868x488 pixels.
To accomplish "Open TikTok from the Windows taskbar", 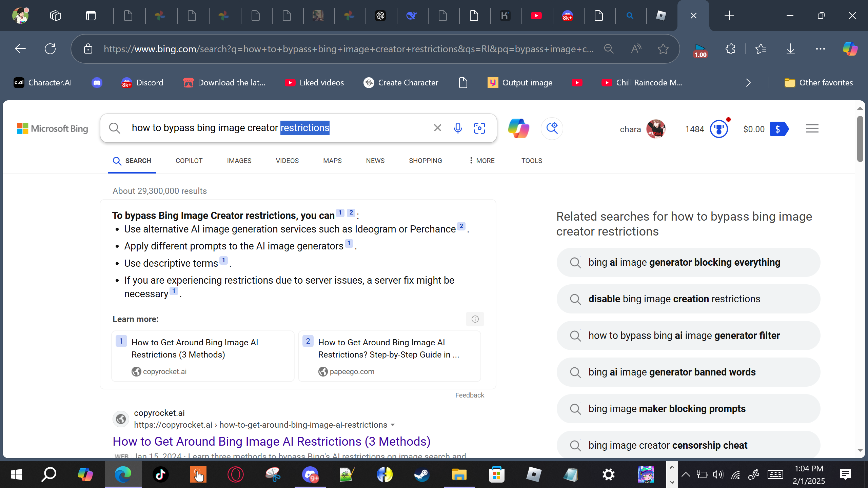I will click(x=160, y=474).
